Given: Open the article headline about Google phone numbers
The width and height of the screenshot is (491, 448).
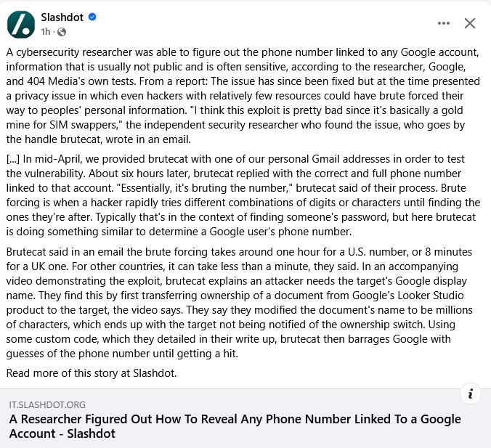Looking at the screenshot, I should click(x=235, y=426).
